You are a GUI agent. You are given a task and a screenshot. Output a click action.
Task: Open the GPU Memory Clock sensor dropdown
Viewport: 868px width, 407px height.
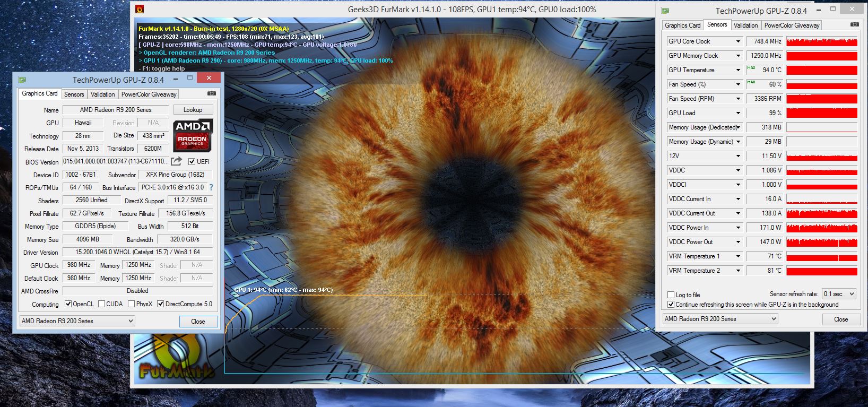737,56
